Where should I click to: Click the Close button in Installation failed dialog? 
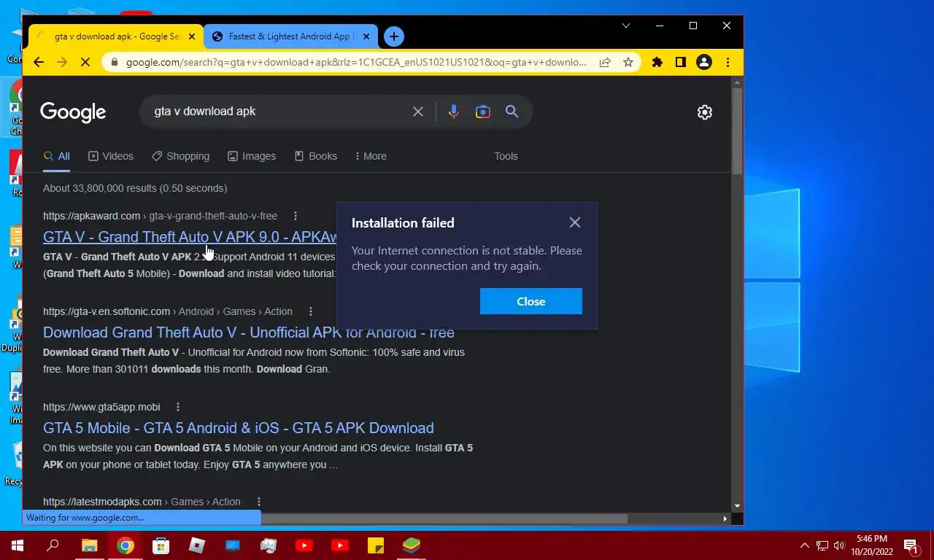[531, 301]
